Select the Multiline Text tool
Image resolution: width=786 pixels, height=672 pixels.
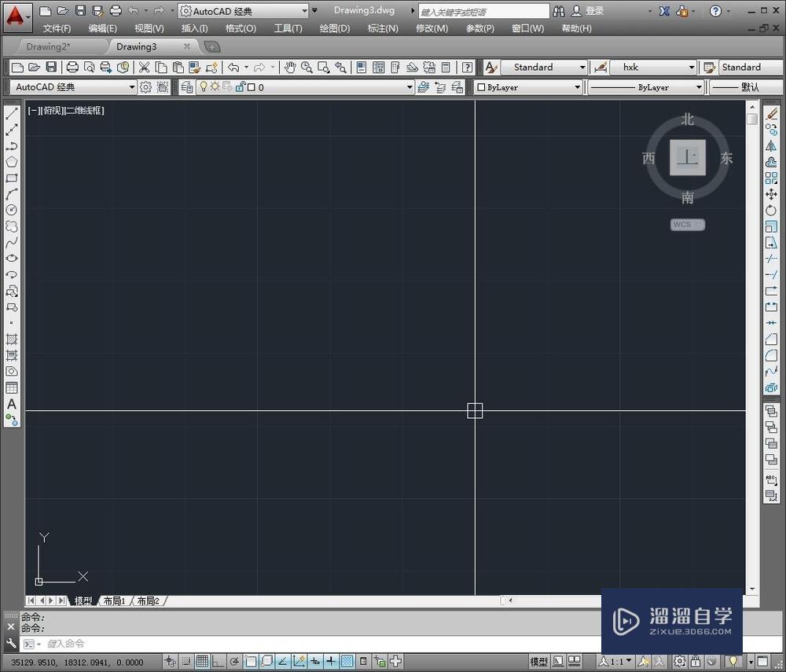pyautogui.click(x=11, y=404)
